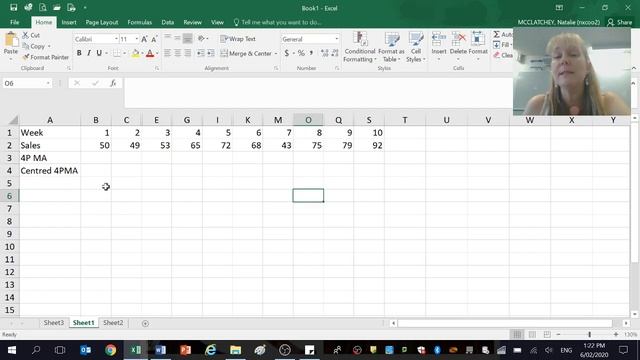Toggle Underline formatting
The width and height of the screenshot is (640, 360).
[99, 53]
